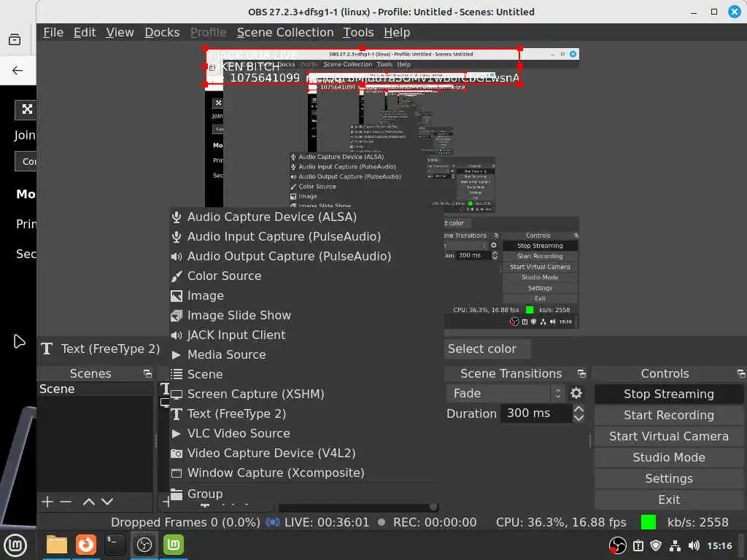Viewport: 747px width, 560px height.
Task: Undock the Scenes panel
Action: 147,374
